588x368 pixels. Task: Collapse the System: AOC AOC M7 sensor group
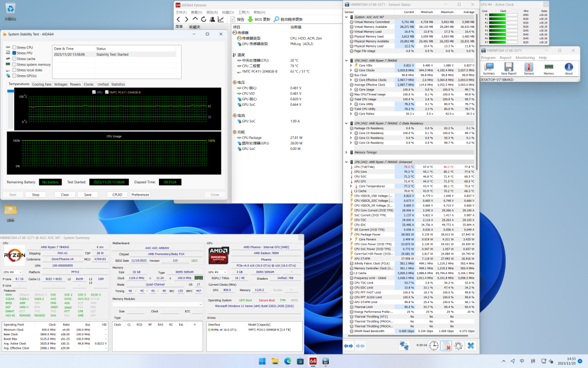[347, 17]
